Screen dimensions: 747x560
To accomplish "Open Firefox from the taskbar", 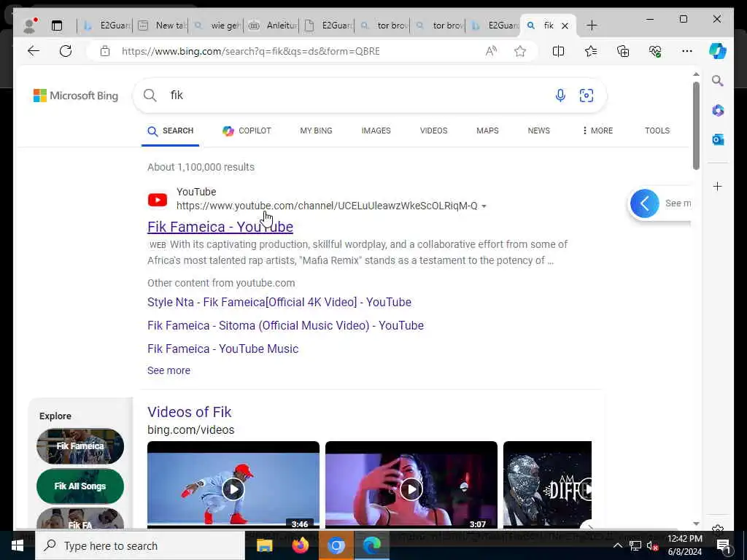I will click(x=300, y=545).
